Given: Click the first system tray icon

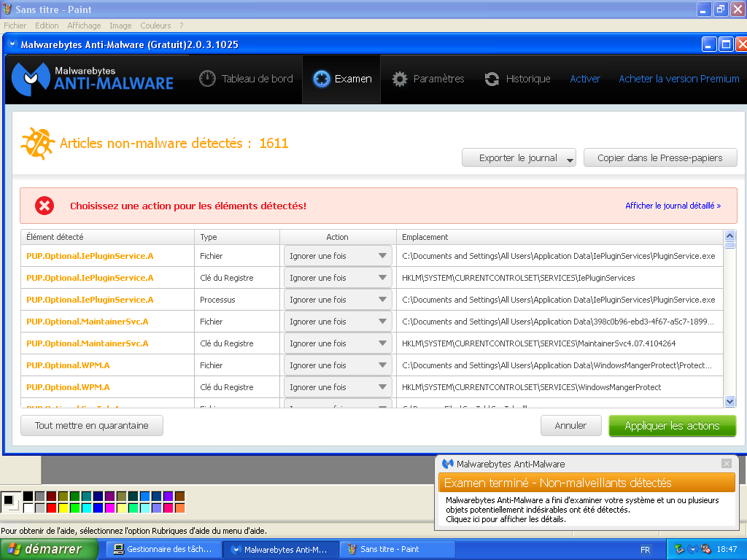Looking at the screenshot, I should pos(679,549).
